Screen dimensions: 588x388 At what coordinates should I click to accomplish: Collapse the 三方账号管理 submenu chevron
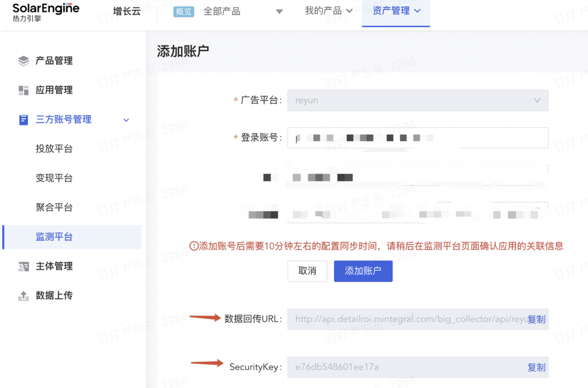click(x=126, y=120)
